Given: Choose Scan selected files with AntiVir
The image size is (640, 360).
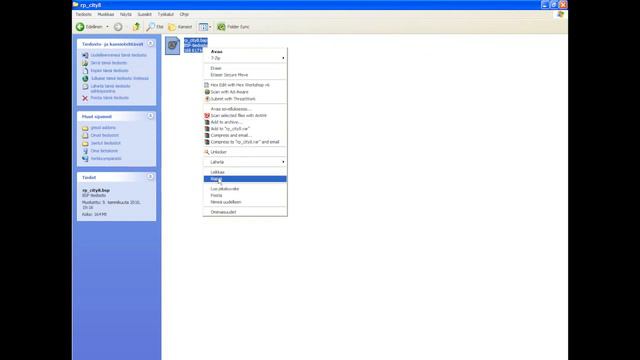Looking at the screenshot, I should click(245, 116).
